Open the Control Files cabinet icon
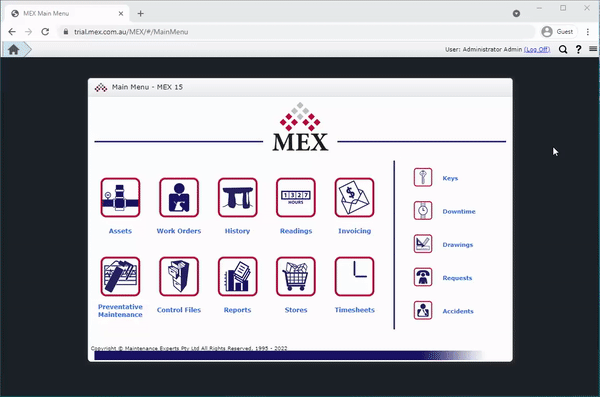 coord(179,276)
